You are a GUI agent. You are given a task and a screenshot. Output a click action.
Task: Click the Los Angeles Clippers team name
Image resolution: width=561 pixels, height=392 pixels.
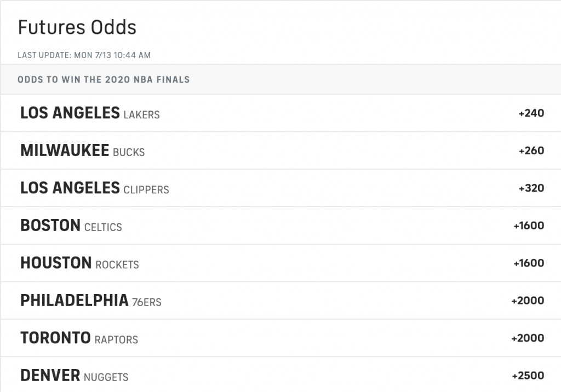coord(95,188)
